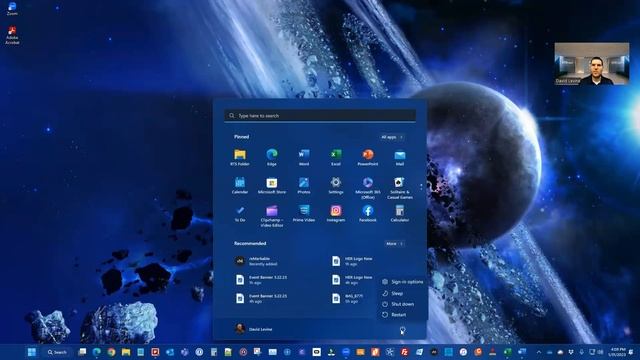Screen dimensions: 640x360
Task: Expand the All apps list
Action: click(392, 137)
